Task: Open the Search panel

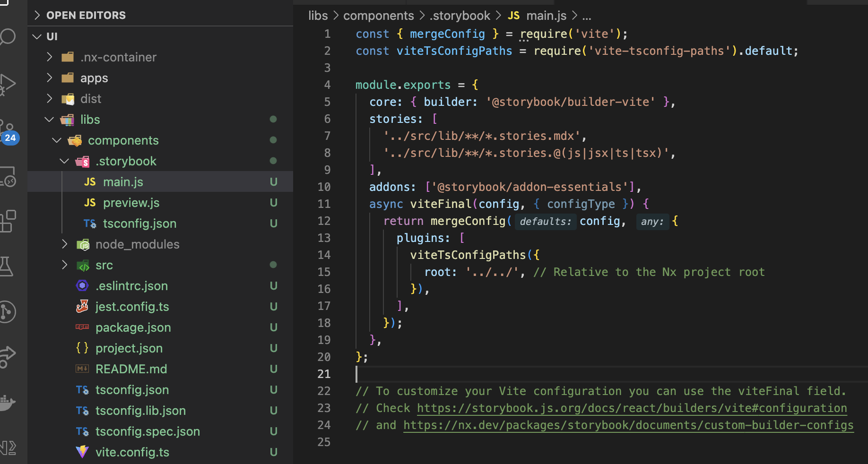Action: (x=9, y=37)
